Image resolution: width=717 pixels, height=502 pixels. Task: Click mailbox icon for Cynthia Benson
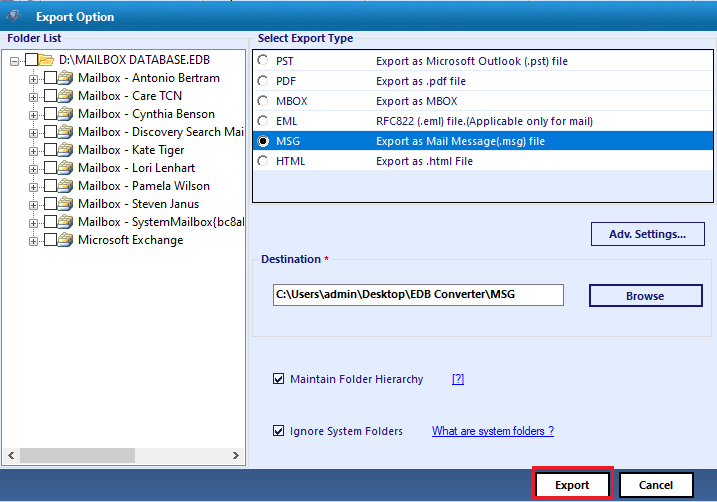click(65, 114)
